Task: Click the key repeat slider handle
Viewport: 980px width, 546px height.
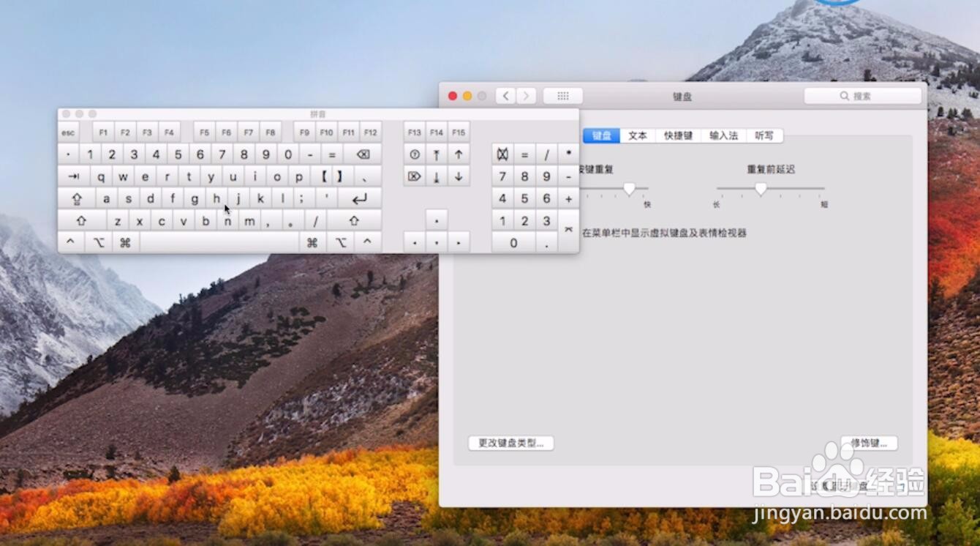Action: click(630, 189)
